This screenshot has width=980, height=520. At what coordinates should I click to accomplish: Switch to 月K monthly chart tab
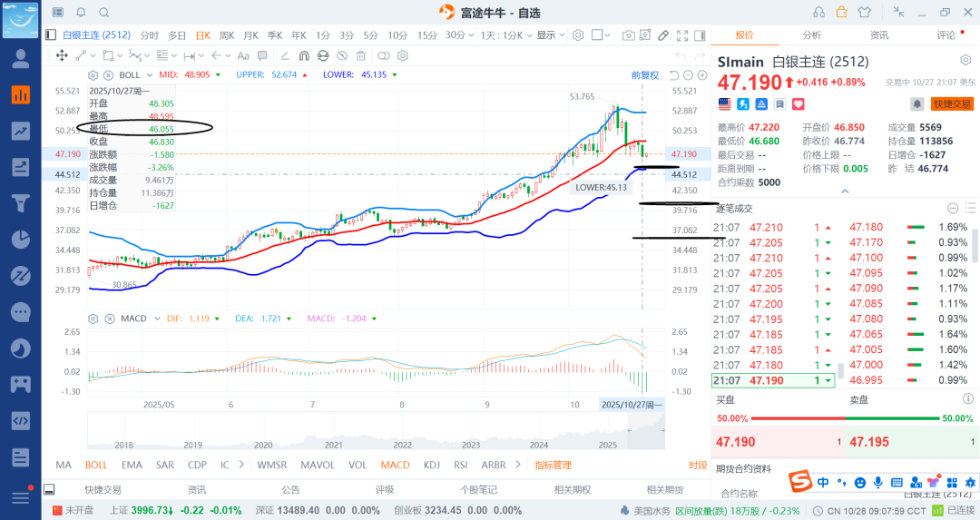250,35
